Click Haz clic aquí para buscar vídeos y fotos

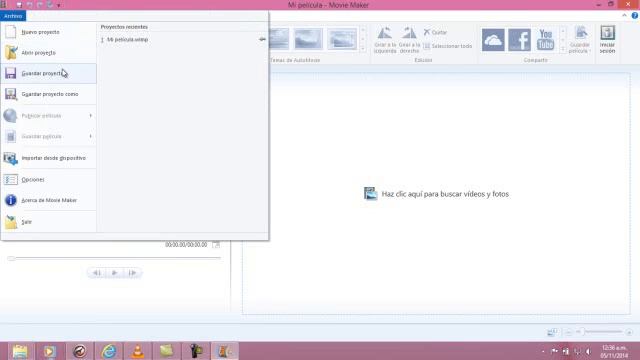[x=436, y=194]
